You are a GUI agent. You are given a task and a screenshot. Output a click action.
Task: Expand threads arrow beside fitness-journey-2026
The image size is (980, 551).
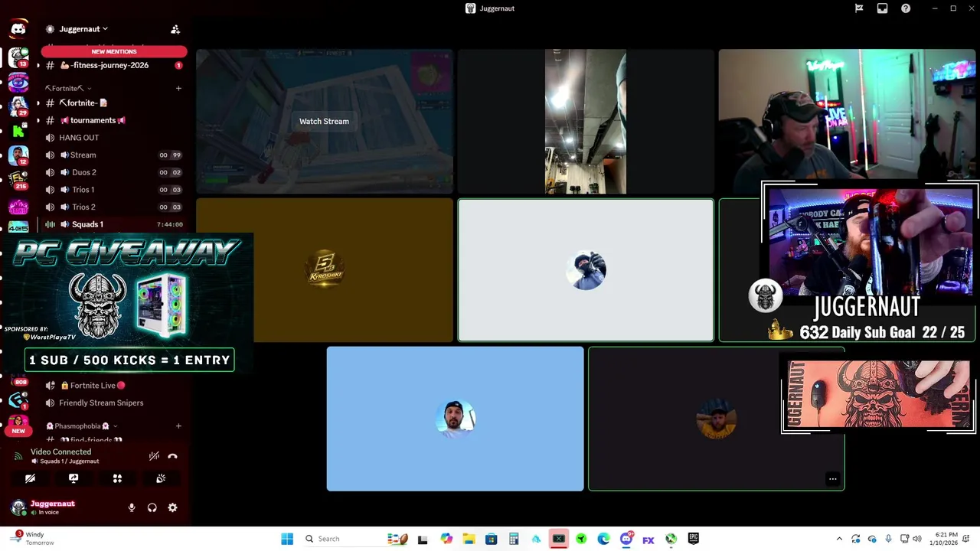point(38,65)
